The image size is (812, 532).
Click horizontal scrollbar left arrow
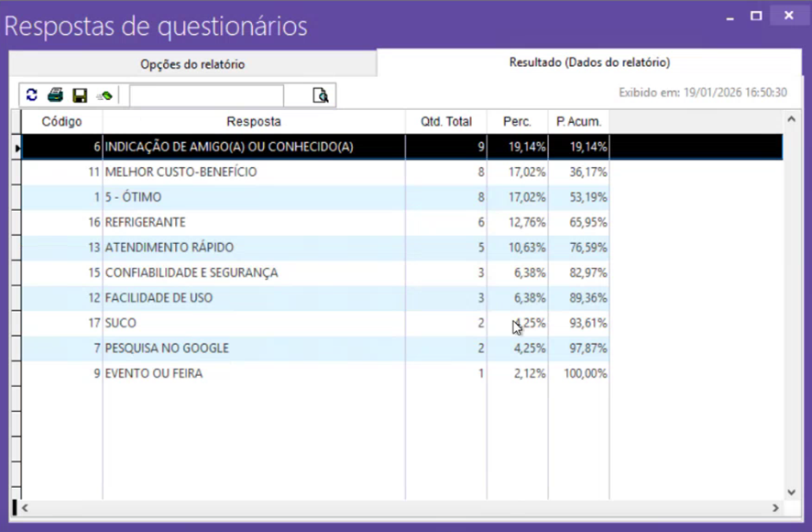point(25,508)
